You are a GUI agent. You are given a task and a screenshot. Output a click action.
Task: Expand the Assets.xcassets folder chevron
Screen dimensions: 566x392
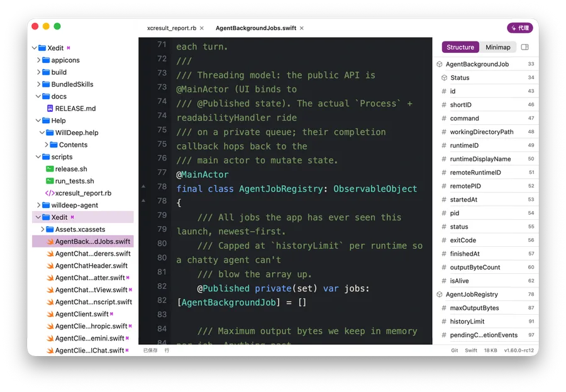coord(42,229)
